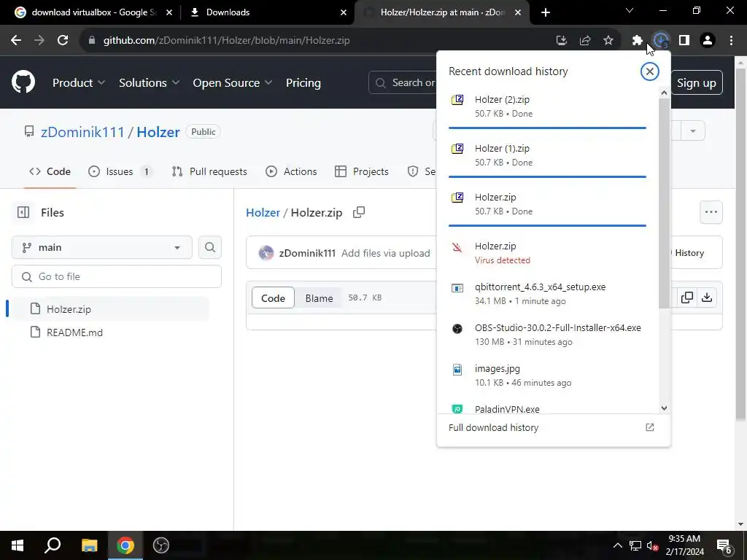The height and width of the screenshot is (560, 747).
Task: Open Full download history
Action: point(554,427)
